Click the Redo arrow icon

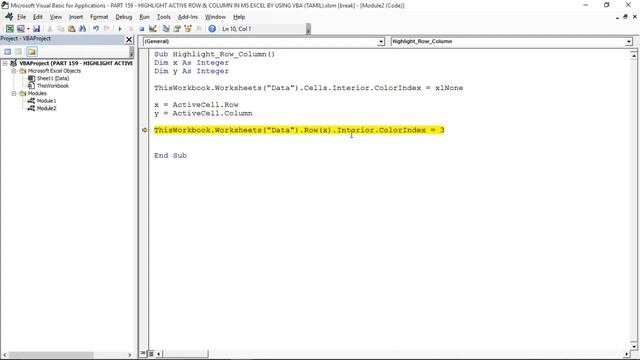(107, 29)
